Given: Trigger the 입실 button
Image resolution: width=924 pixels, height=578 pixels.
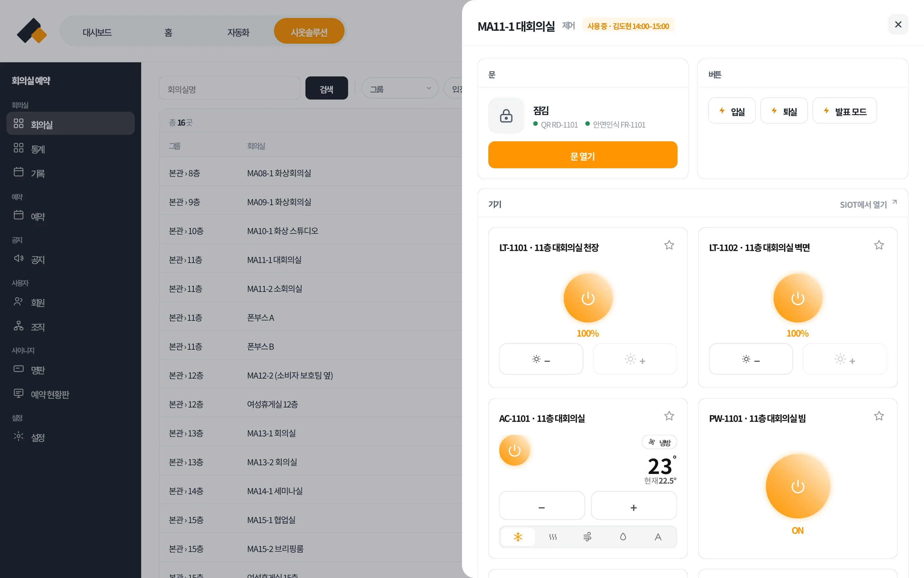Looking at the screenshot, I should click(732, 111).
